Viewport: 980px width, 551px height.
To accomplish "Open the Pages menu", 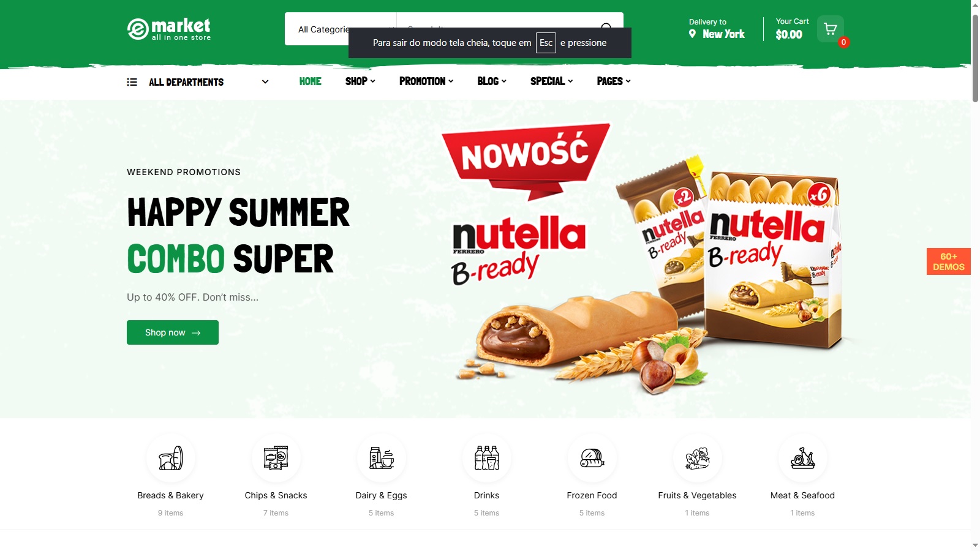I will point(614,81).
